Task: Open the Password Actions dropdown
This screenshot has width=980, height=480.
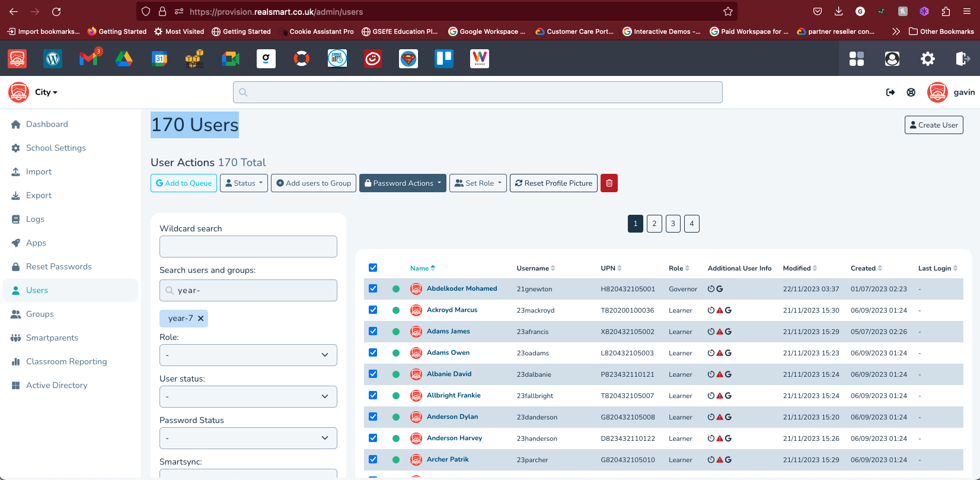Action: point(403,183)
